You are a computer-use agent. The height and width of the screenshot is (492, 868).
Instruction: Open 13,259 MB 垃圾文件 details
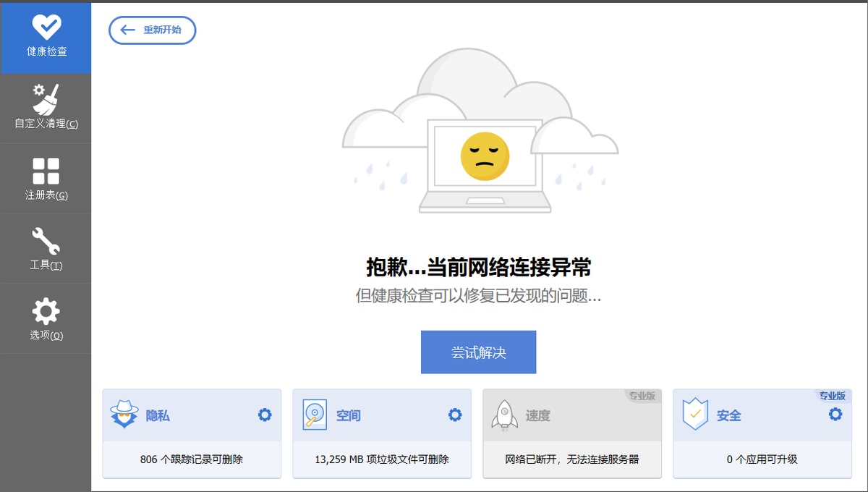381,459
